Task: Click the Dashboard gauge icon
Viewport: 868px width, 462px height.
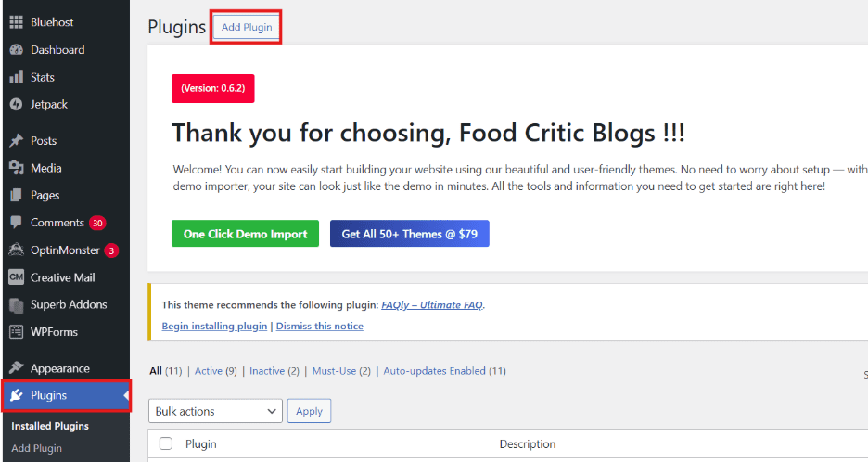Action: 16,50
